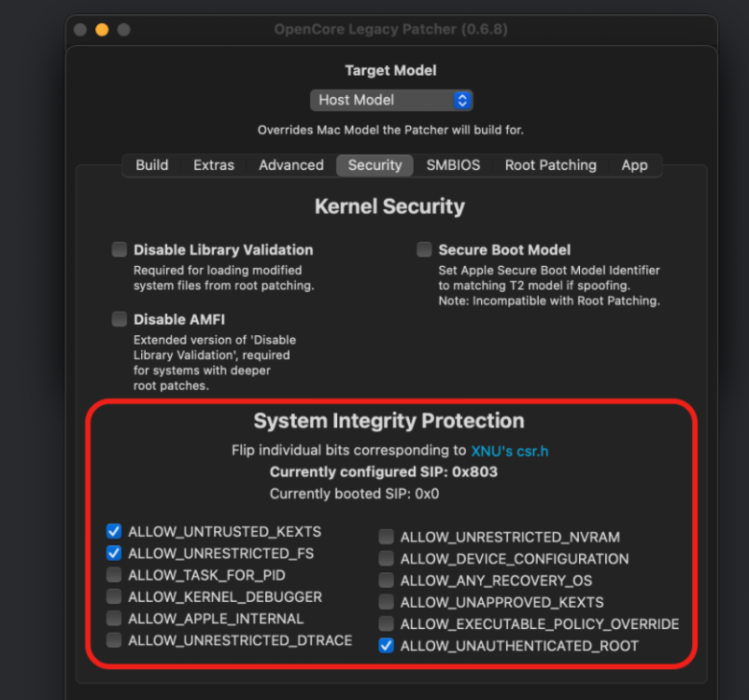
Task: Click the 'Target Model' label
Action: tap(390, 71)
